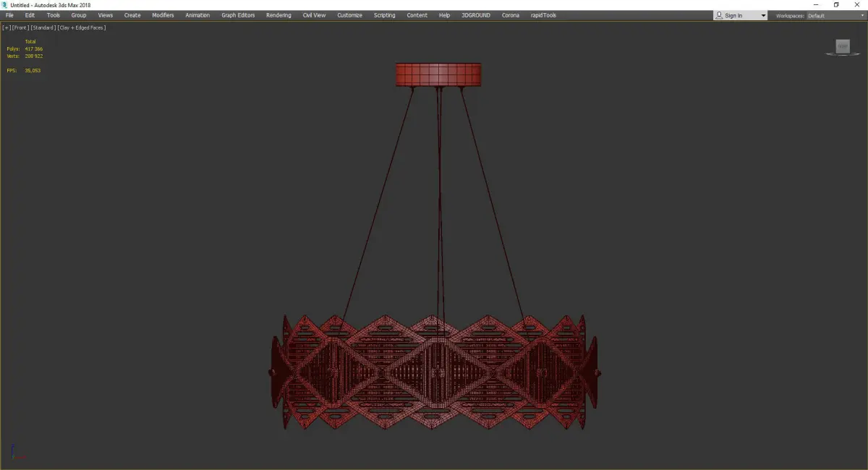Open the Workspaces Default dropdown
The width and height of the screenshot is (868, 470).
tap(835, 15)
